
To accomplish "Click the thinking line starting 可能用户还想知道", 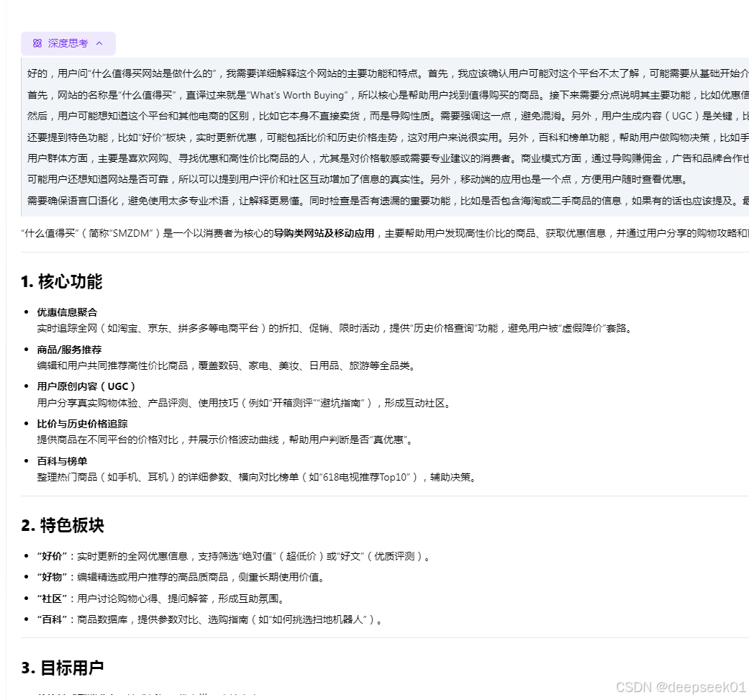I will pos(358,179).
